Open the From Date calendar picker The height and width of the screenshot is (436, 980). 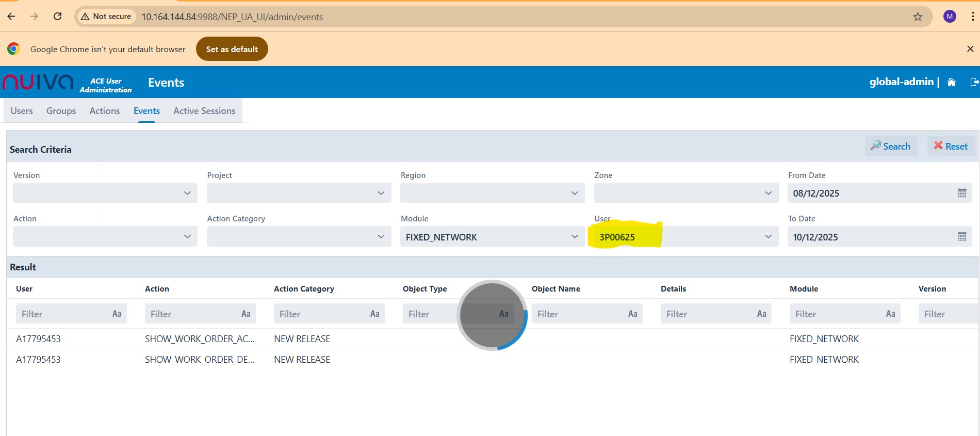(962, 193)
